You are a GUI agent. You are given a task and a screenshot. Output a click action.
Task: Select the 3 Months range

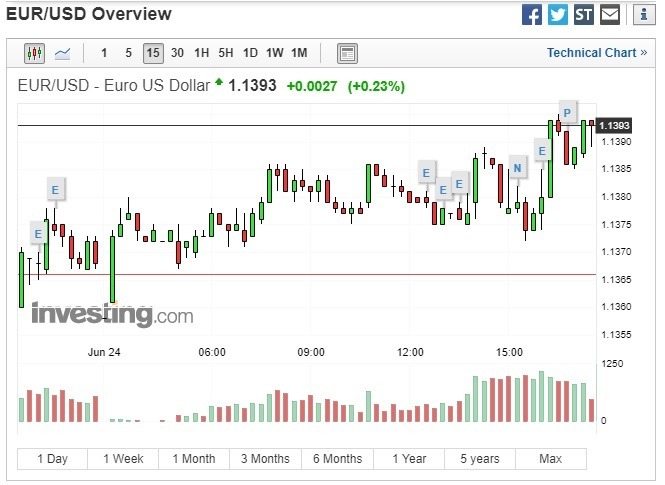coord(265,459)
